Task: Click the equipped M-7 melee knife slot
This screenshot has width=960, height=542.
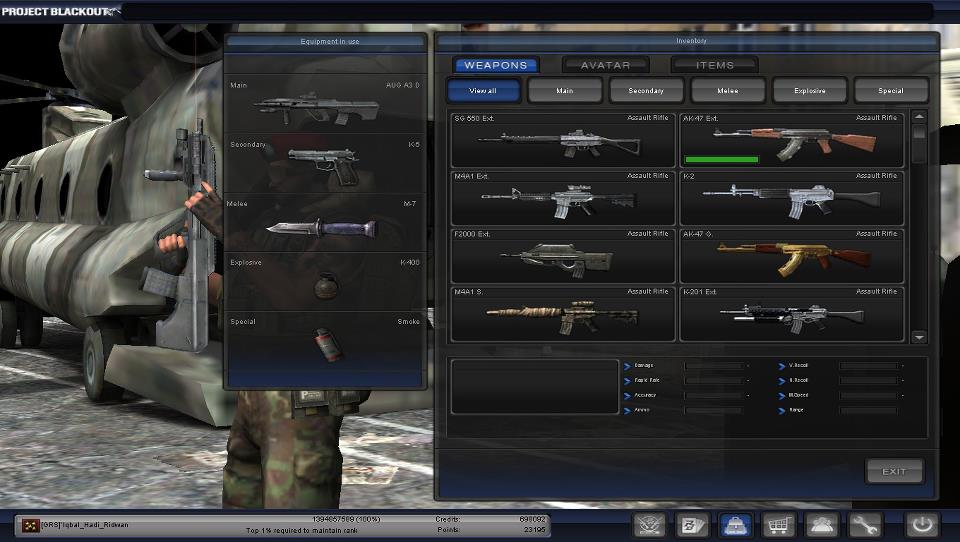Action: pos(325,223)
